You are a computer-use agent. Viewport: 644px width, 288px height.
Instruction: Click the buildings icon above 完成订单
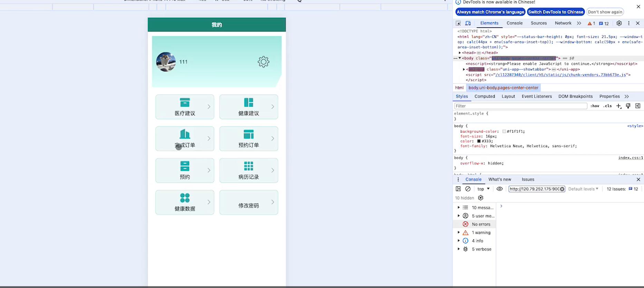point(185,134)
